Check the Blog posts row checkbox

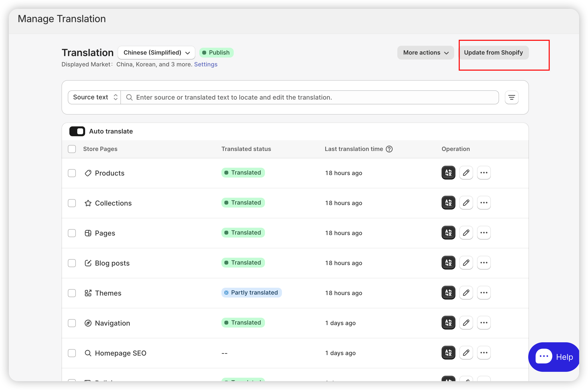pyautogui.click(x=72, y=263)
